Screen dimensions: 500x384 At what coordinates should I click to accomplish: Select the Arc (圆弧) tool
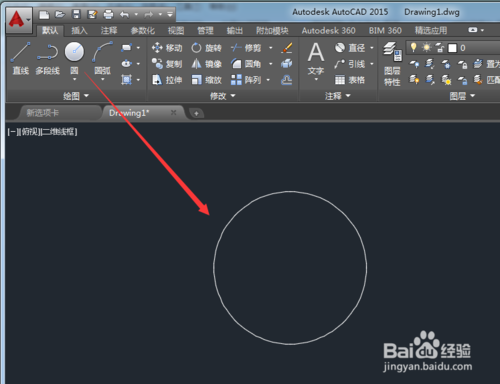(x=103, y=58)
